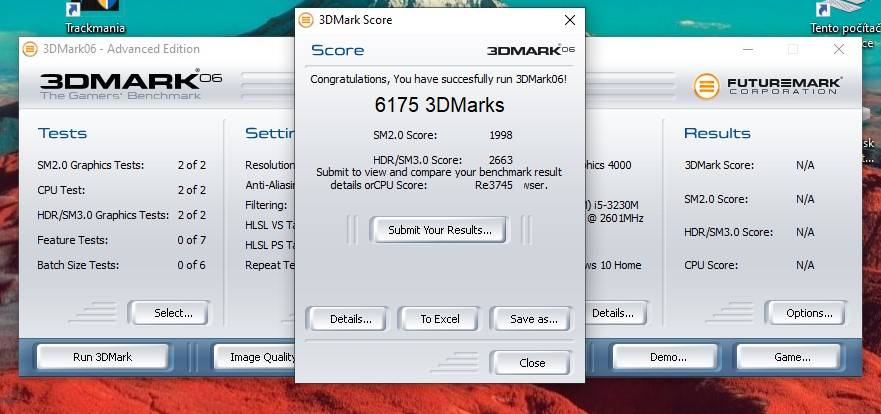Screen dimensions: 881x414
Task: Click the HDR/SM3.0 Score N/A result
Action: coord(805,232)
